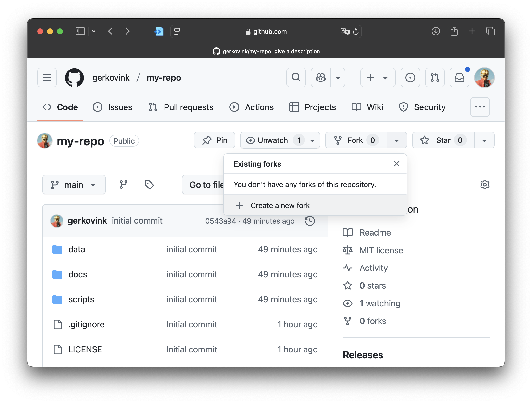
Task: Open the scripts folder
Action: 81,299
